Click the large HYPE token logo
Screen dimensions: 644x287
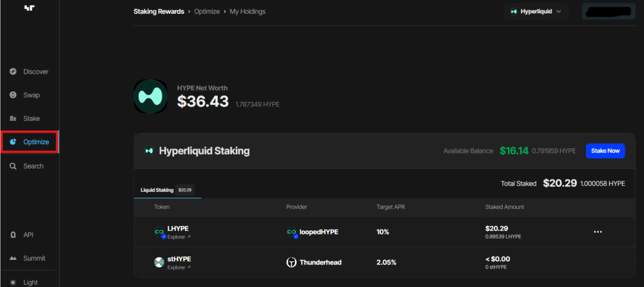151,97
